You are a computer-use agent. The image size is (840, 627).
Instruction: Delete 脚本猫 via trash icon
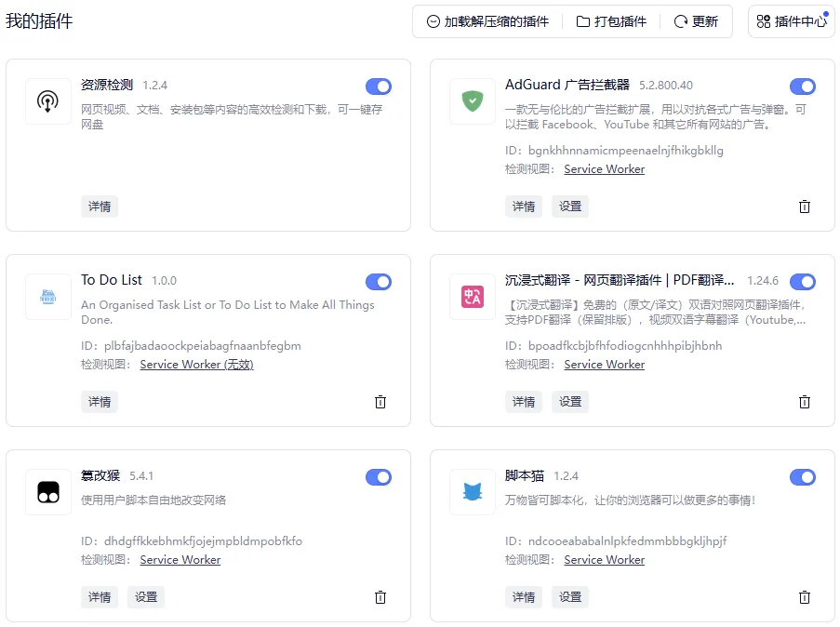tap(805, 597)
